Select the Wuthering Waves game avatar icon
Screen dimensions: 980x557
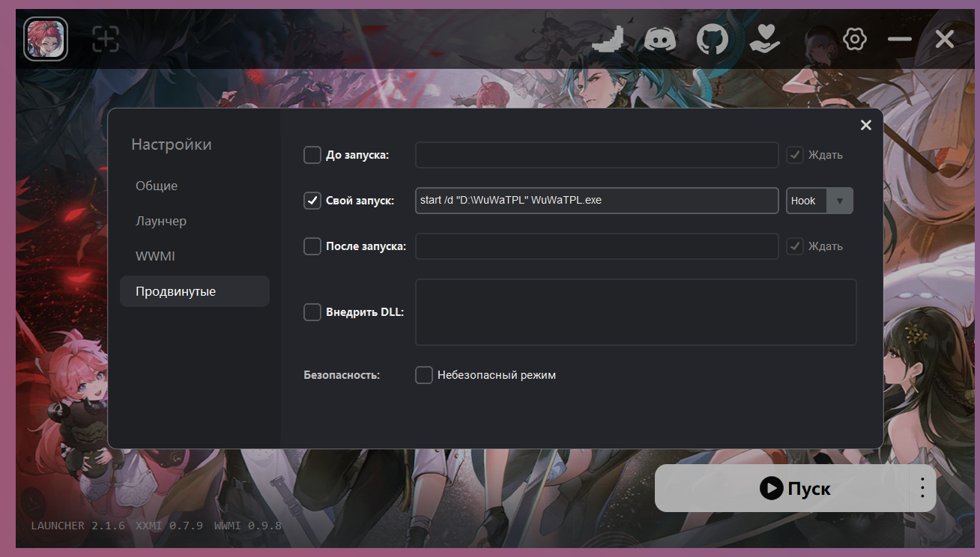[46, 39]
